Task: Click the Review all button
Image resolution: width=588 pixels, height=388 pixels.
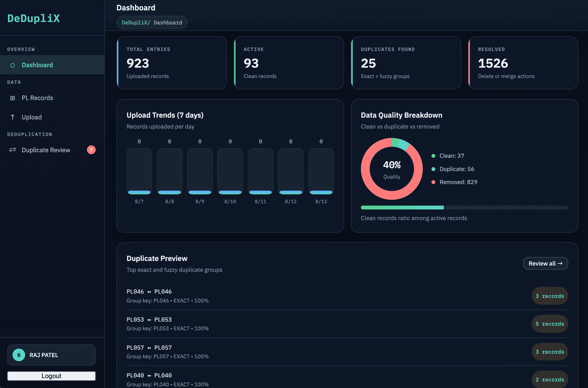Action: point(545,264)
